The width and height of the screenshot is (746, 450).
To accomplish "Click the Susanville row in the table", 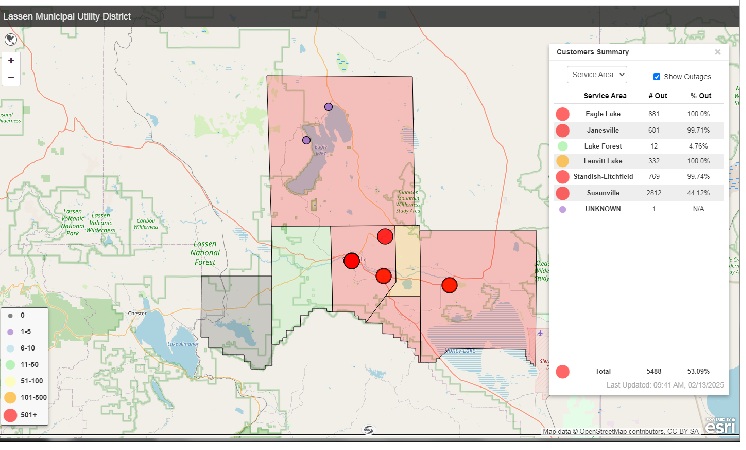I will click(x=605, y=192).
